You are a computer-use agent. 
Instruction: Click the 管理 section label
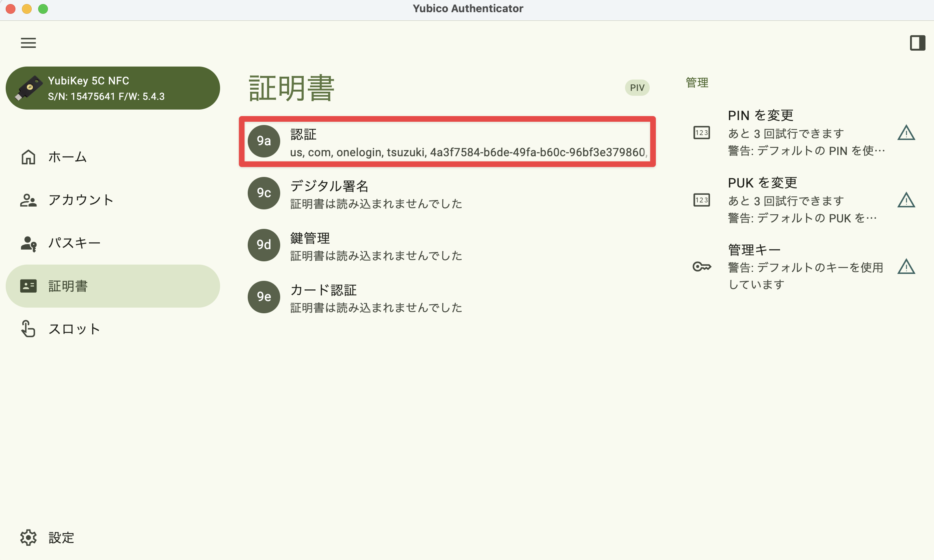[697, 82]
